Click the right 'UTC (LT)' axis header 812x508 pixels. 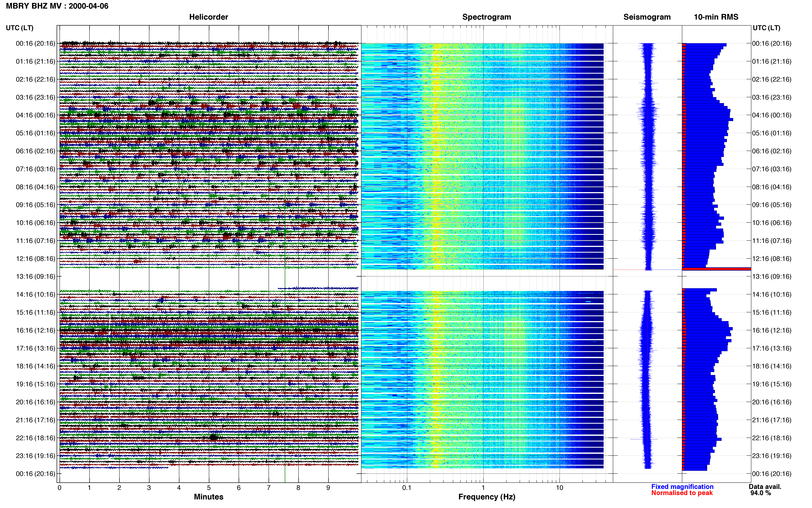pyautogui.click(x=766, y=28)
